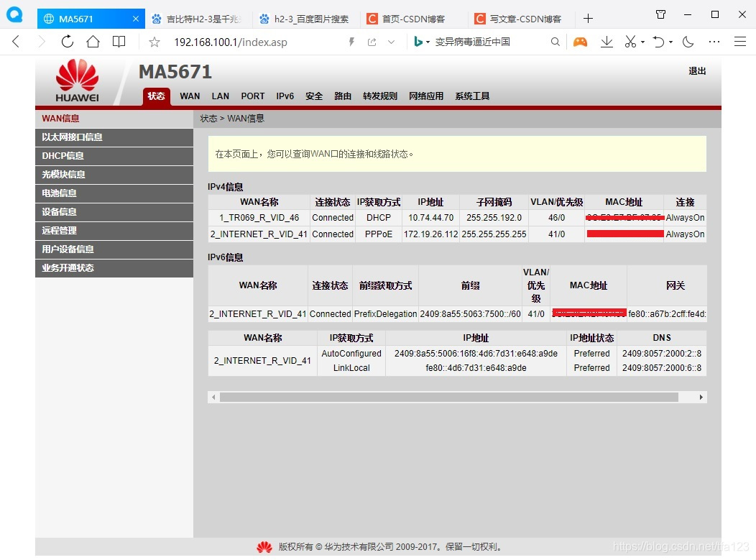Open the skin shirt icon in title bar
Viewport: 756px width, 560px height.
coord(661,14)
